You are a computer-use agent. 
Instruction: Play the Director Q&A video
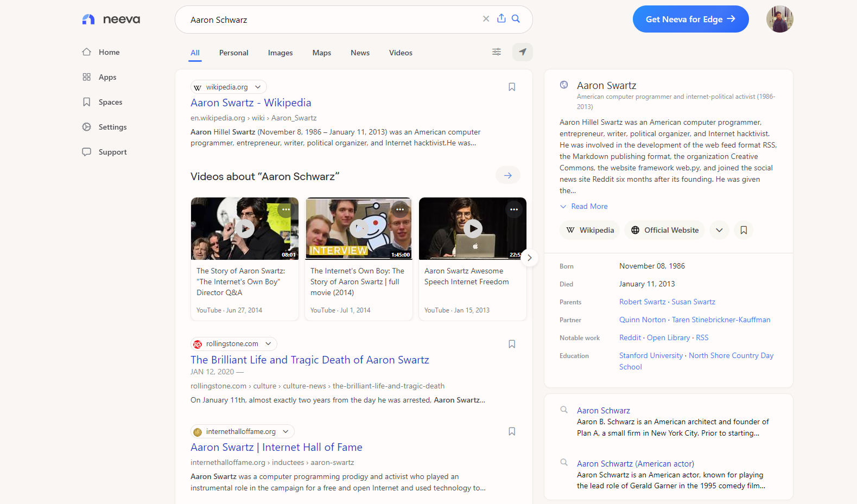tap(245, 228)
